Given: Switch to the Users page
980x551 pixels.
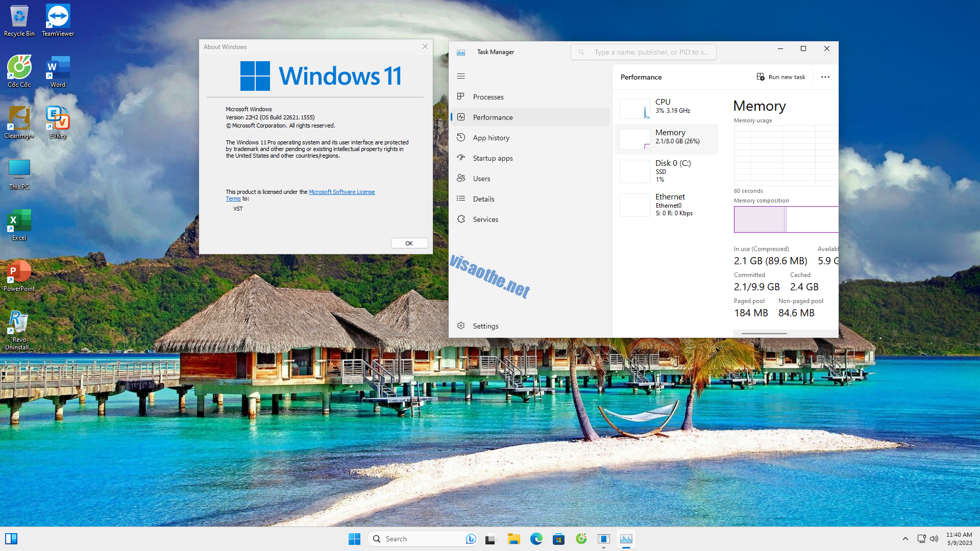Looking at the screenshot, I should (x=530, y=179).
